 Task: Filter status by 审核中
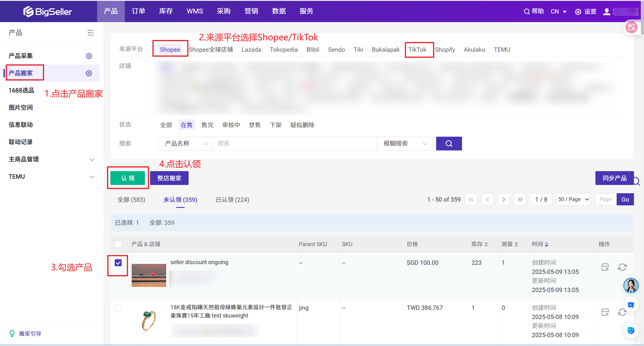point(231,125)
